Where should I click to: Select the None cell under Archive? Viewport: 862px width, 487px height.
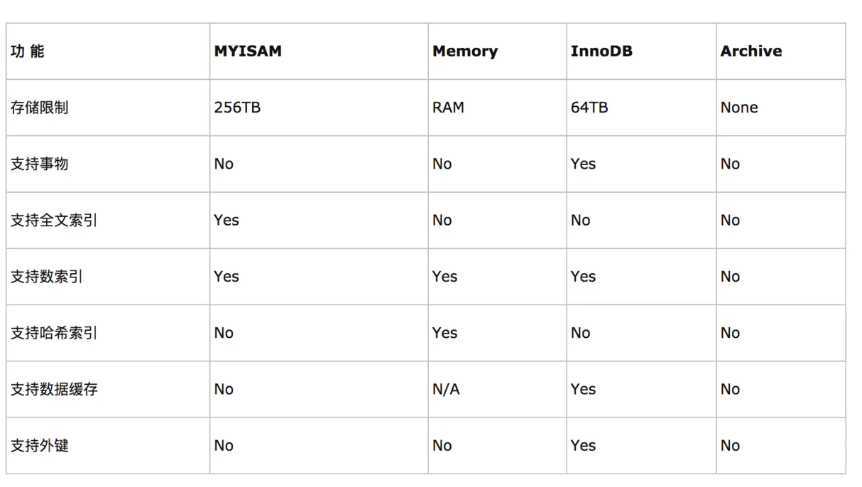coord(739,107)
